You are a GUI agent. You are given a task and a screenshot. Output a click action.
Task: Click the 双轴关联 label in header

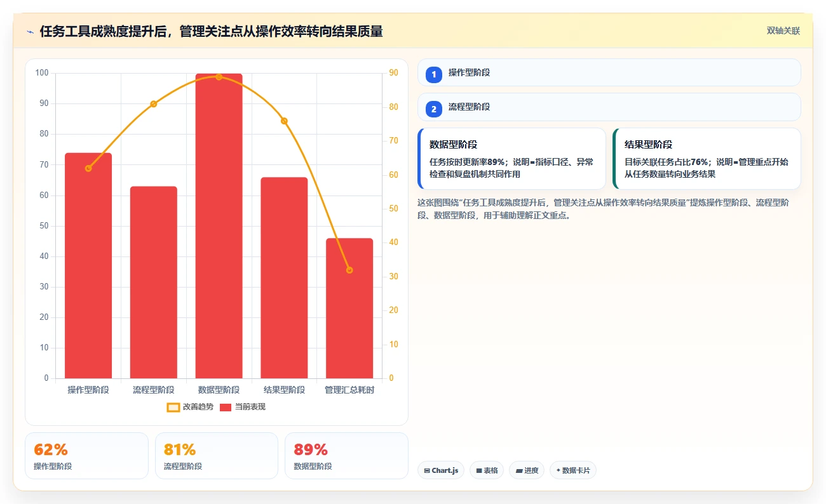pos(783,30)
